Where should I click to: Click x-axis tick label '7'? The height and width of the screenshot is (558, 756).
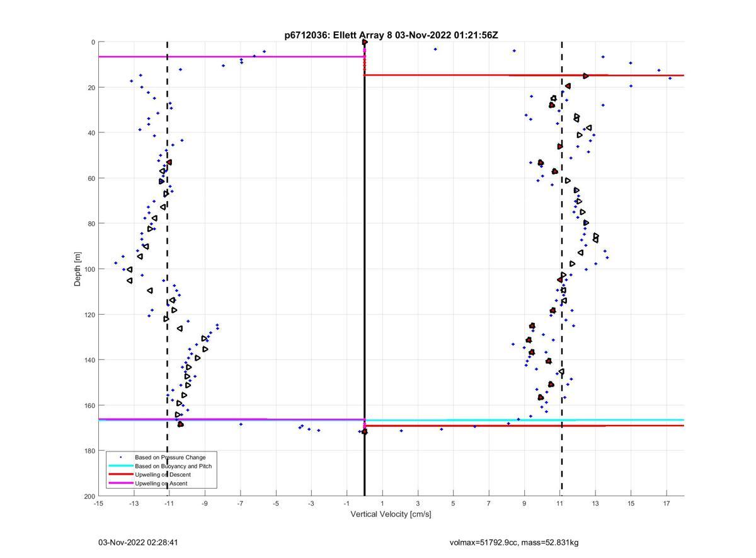[x=488, y=503]
